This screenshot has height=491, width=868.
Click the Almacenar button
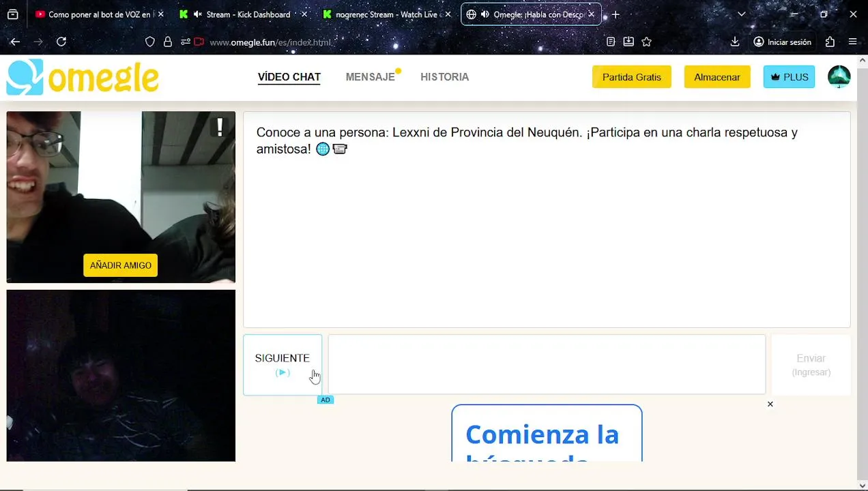[717, 77]
